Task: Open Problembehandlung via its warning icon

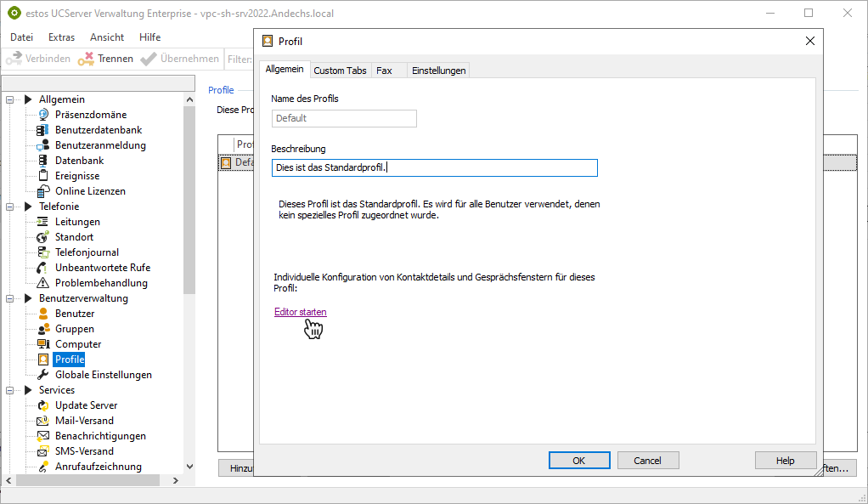Action: 43,283
